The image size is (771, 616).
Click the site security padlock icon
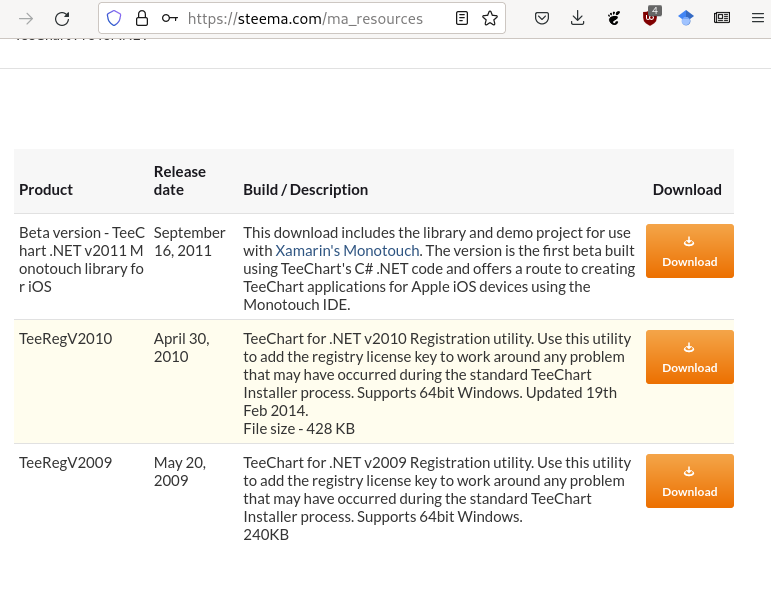(x=142, y=19)
